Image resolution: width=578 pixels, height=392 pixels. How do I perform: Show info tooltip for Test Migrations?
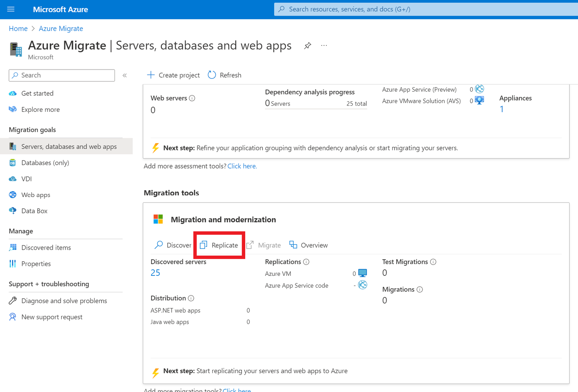click(433, 262)
